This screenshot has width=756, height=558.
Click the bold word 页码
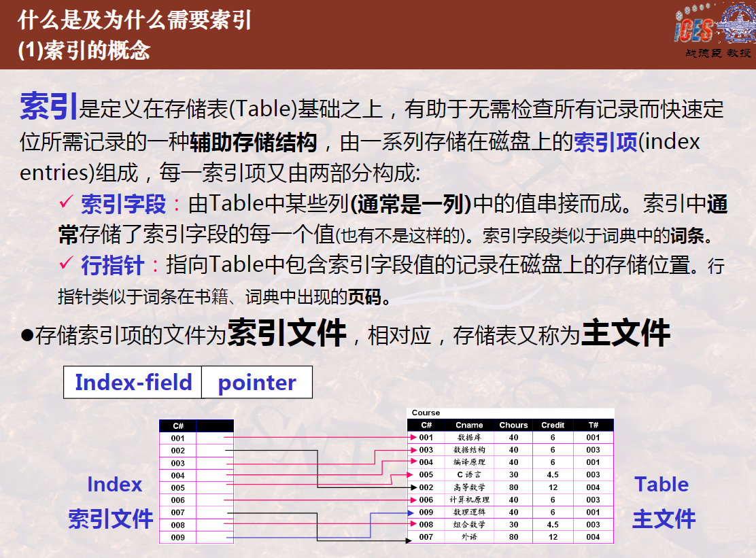point(364,297)
